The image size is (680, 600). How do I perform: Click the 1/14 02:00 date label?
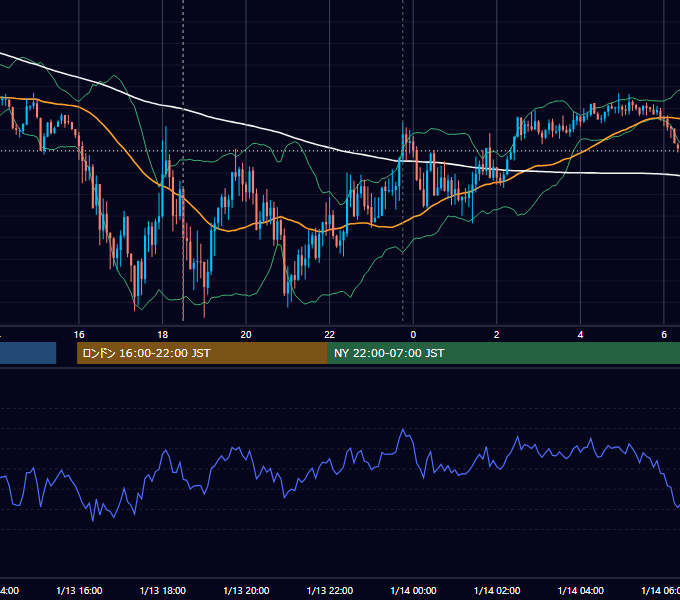pyautogui.click(x=497, y=590)
